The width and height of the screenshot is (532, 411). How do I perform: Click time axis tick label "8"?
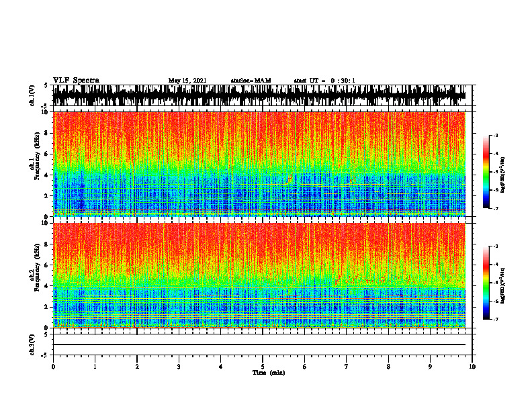(388, 367)
